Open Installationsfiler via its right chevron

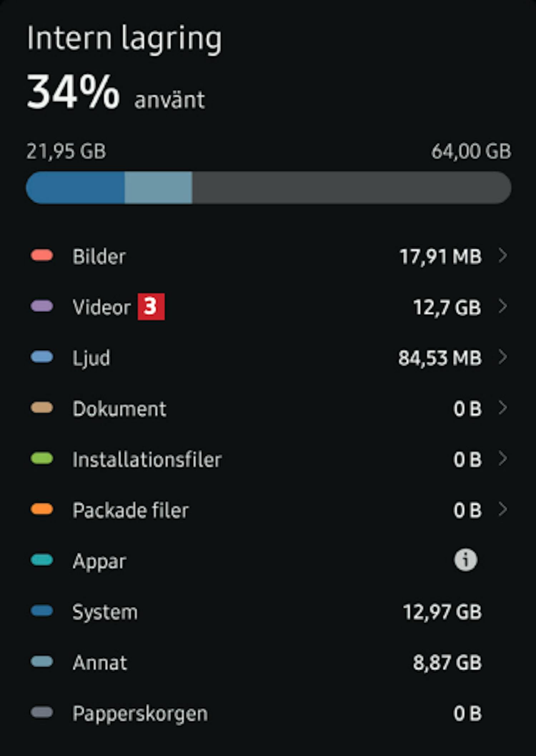pyautogui.click(x=503, y=459)
